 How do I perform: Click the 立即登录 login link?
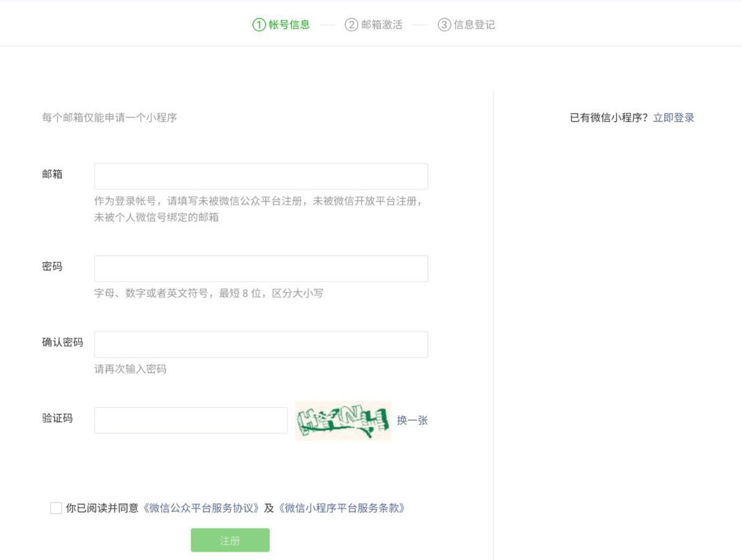674,118
